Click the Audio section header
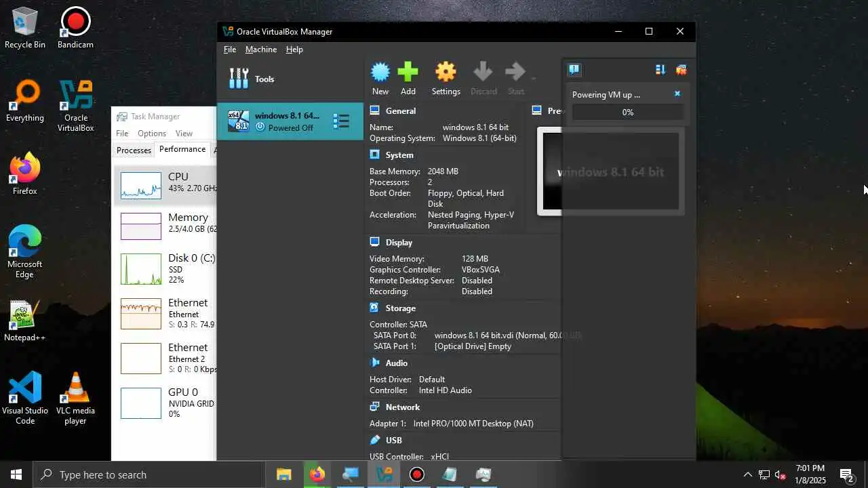The image size is (868, 488). click(397, 363)
